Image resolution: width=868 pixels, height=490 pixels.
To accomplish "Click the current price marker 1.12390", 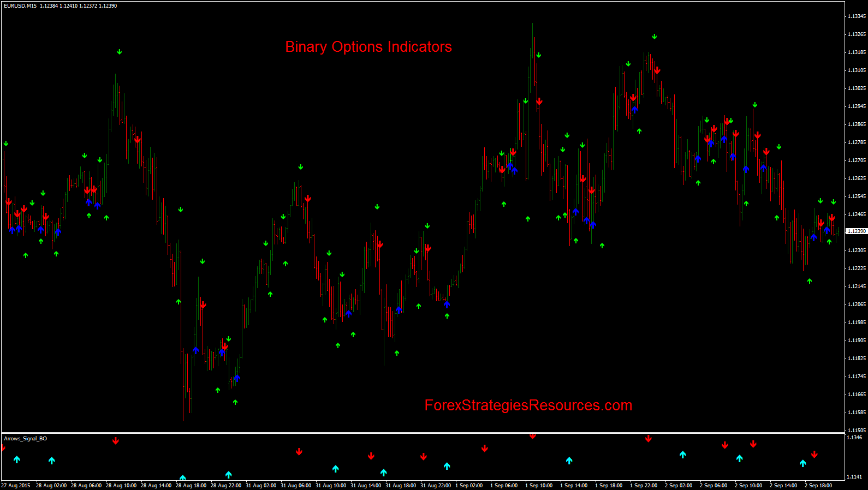I will click(x=857, y=231).
